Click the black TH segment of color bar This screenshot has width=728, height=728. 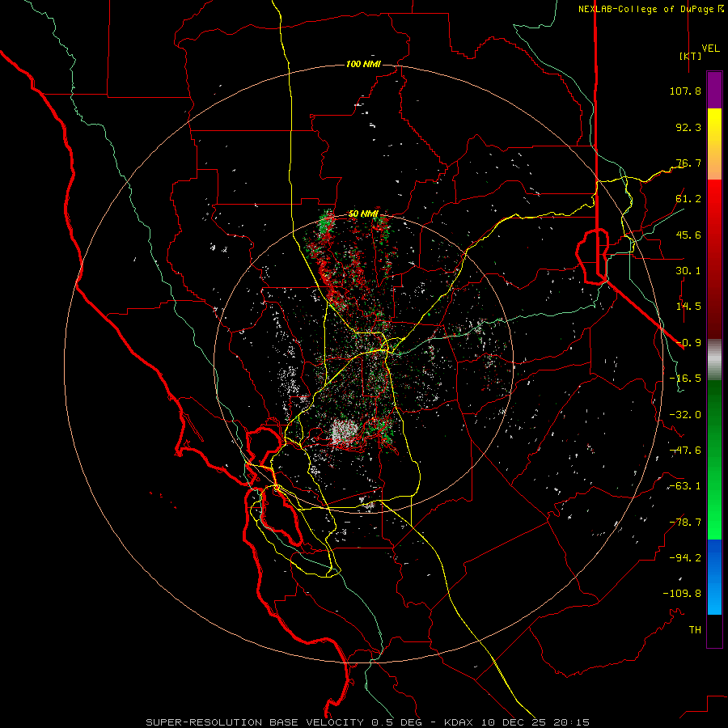[x=714, y=631]
